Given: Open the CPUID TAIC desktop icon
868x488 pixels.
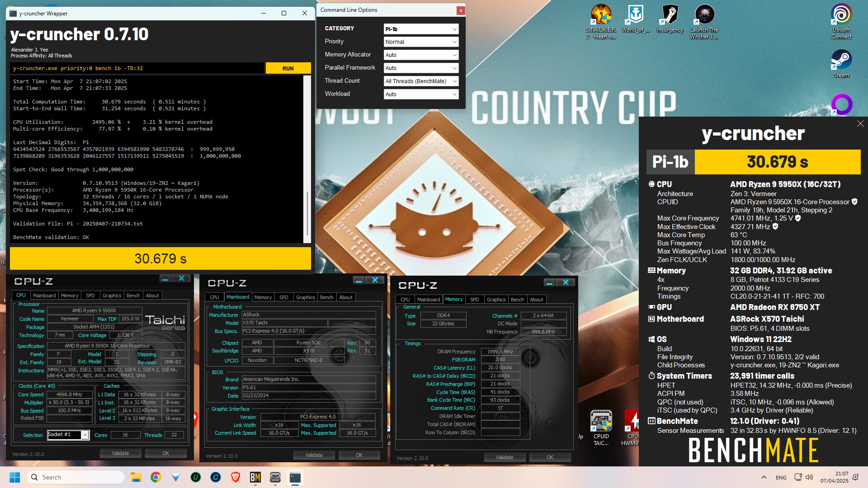Looking at the screenshot, I should pyautogui.click(x=601, y=427).
